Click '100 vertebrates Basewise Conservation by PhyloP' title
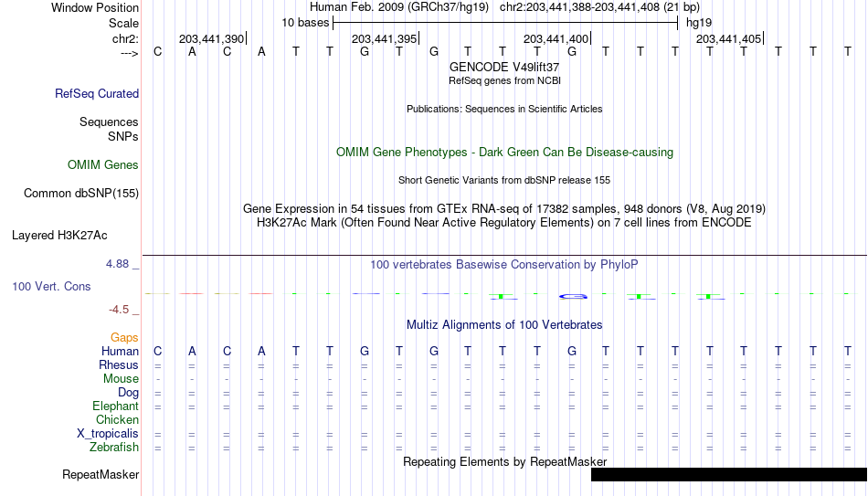Viewport: 868px width, 496px height. [x=504, y=265]
